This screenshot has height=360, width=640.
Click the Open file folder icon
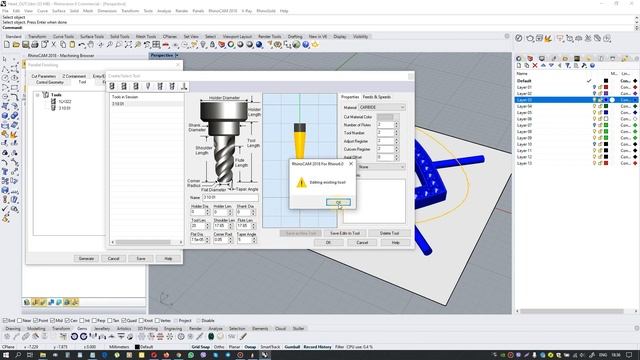[16, 44]
